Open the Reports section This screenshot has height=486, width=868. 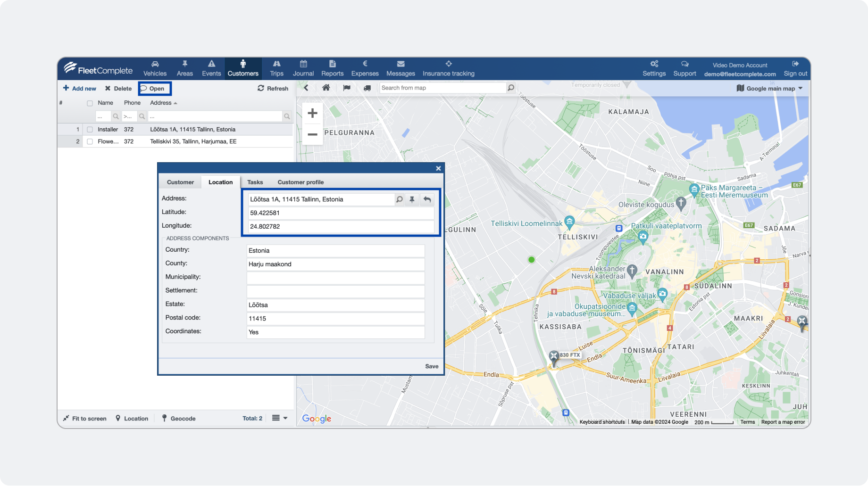[333, 69]
